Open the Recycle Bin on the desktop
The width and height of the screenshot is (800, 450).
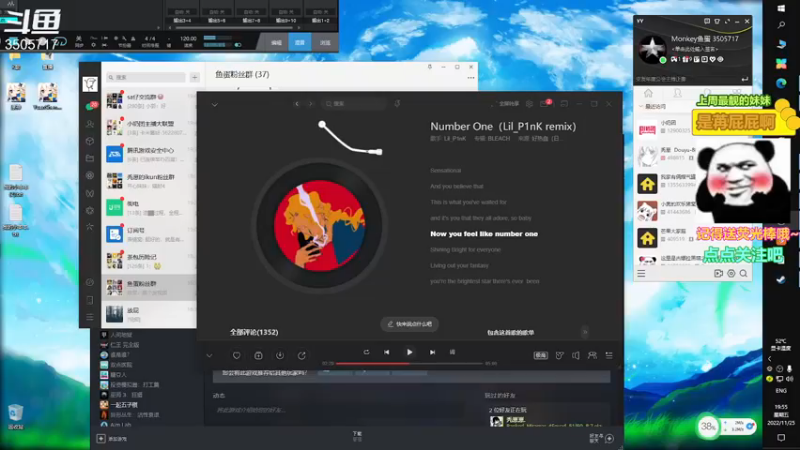point(16,416)
